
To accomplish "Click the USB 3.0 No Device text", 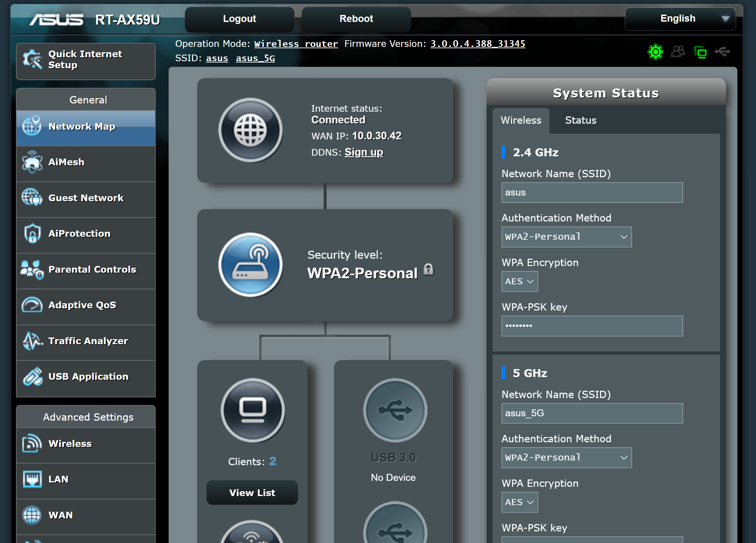I will tap(393, 477).
